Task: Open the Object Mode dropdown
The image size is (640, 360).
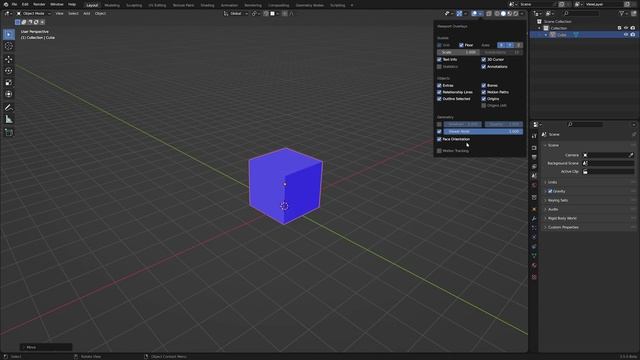Action: (33, 13)
